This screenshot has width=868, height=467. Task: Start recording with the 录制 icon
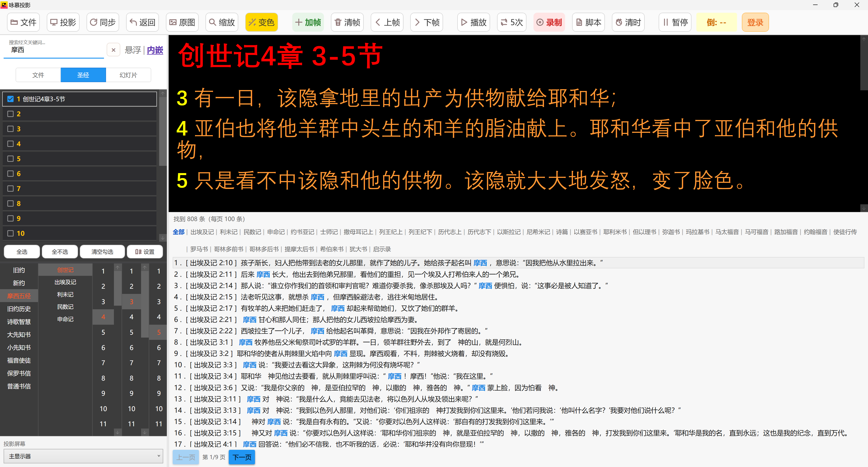point(549,22)
